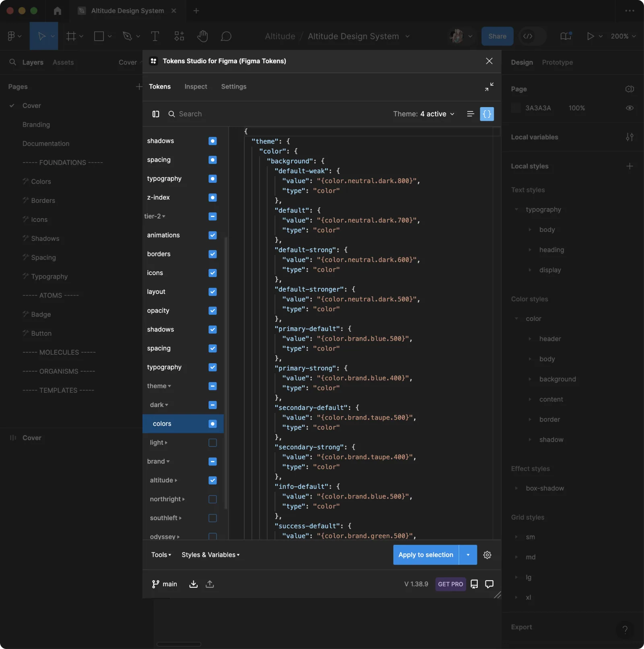Enable the light token set checkbox
The image size is (644, 649).
point(213,442)
